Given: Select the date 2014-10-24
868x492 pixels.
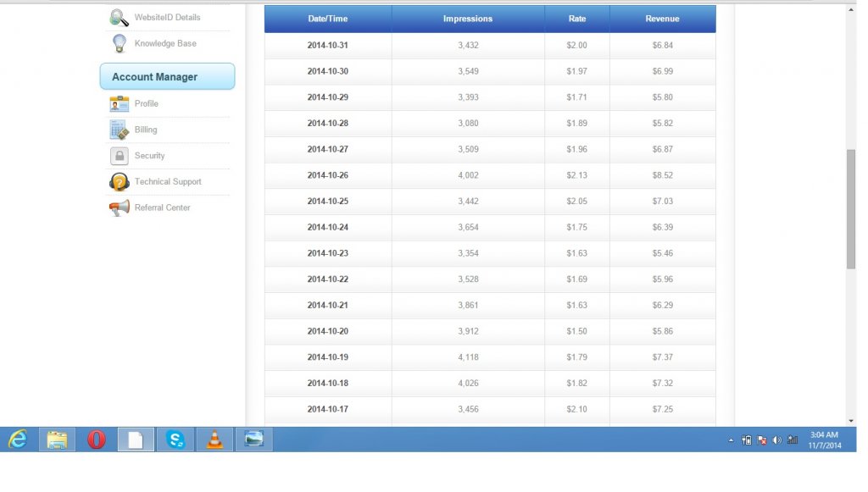Looking at the screenshot, I should (328, 227).
